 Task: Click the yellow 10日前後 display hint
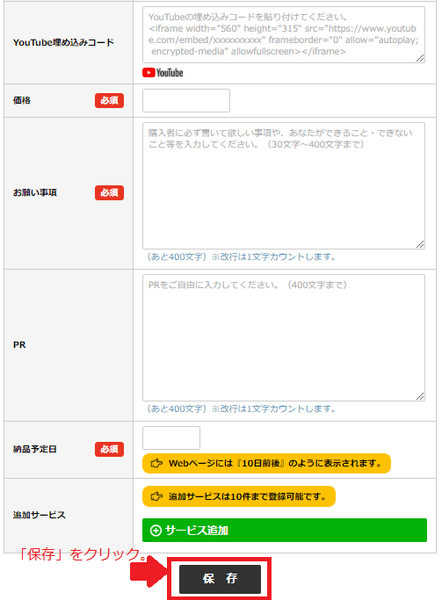coord(266,463)
